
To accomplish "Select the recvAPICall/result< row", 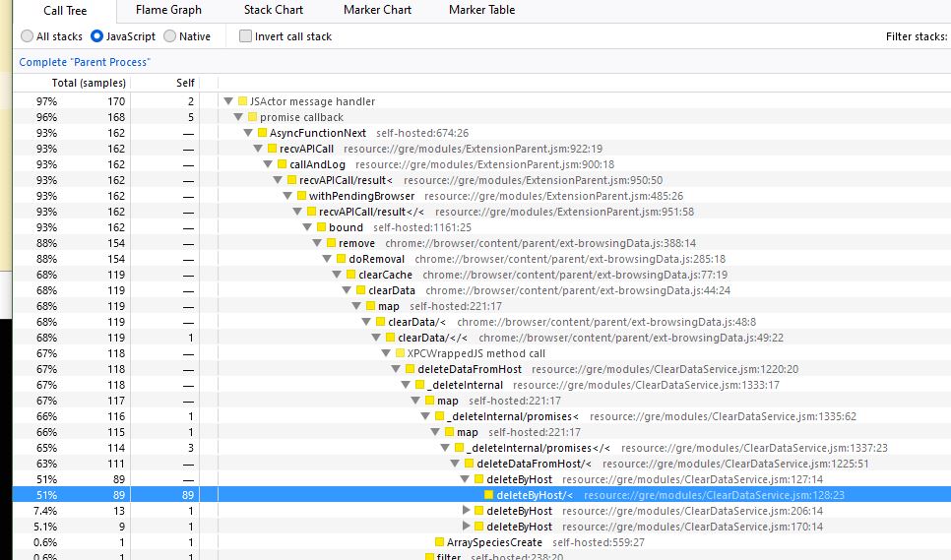I will tap(481, 180).
